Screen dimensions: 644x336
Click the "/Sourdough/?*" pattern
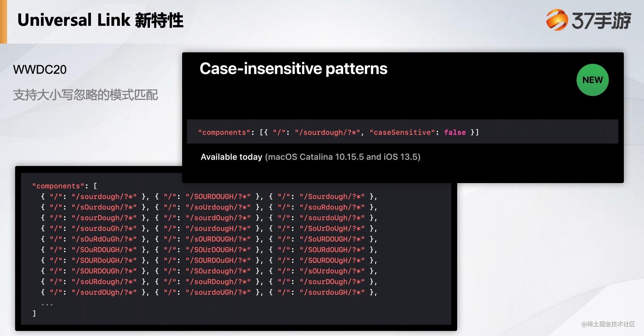click(332, 197)
